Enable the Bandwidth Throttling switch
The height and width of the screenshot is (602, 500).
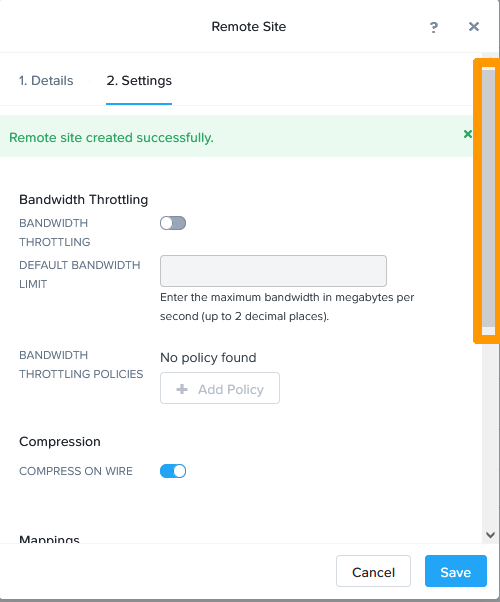pos(173,223)
